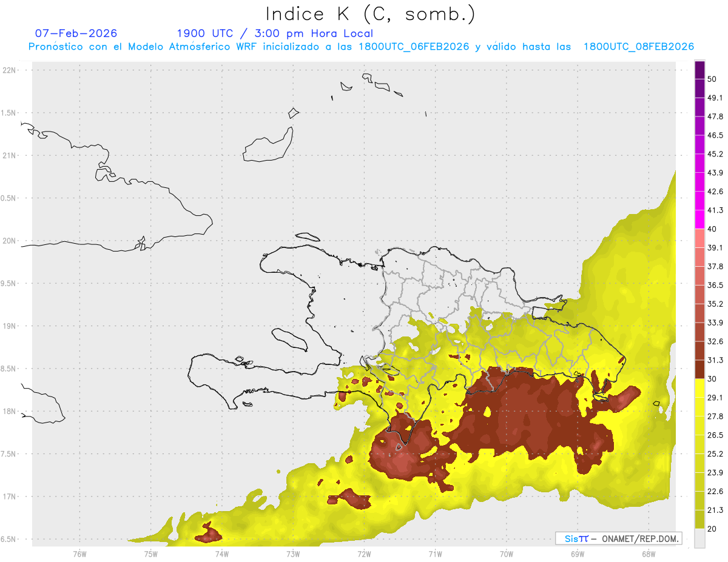Click the "Indice K (C, somb.)" chart title
Screen dimensions: 728x562
coord(370,15)
